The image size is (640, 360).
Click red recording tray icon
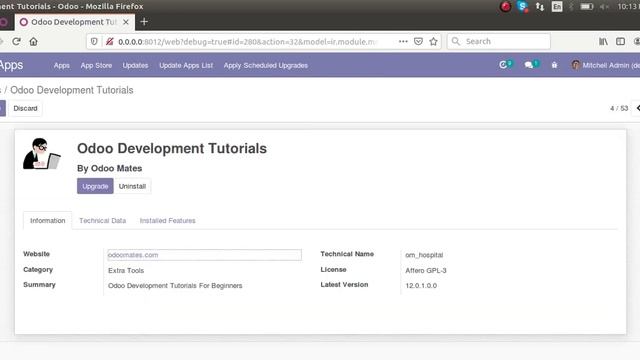pyautogui.click(x=505, y=7)
